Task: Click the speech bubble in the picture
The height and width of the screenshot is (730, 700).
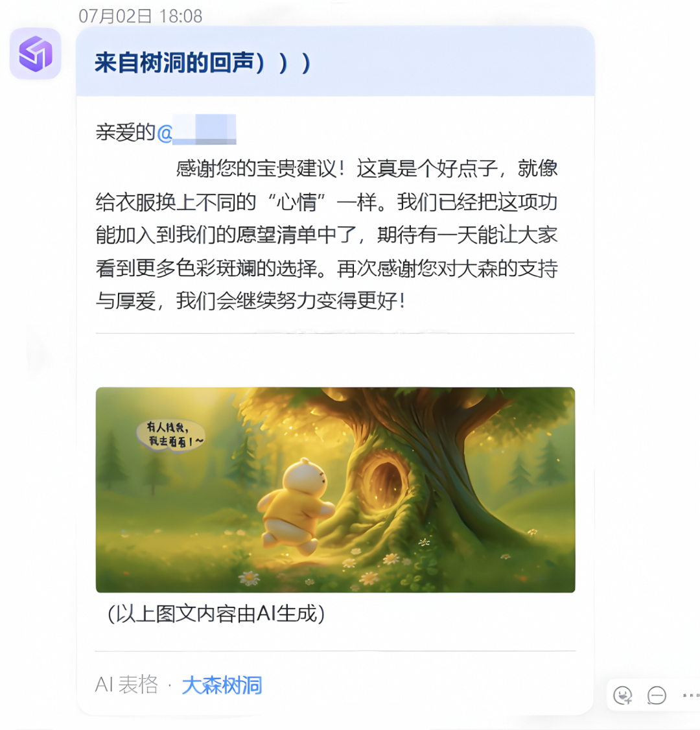Action: click(171, 435)
